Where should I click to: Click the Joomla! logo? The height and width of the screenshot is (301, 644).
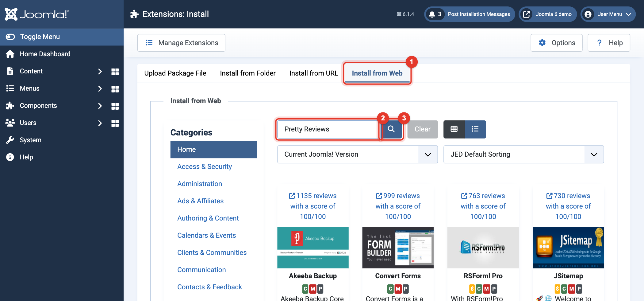tap(37, 14)
